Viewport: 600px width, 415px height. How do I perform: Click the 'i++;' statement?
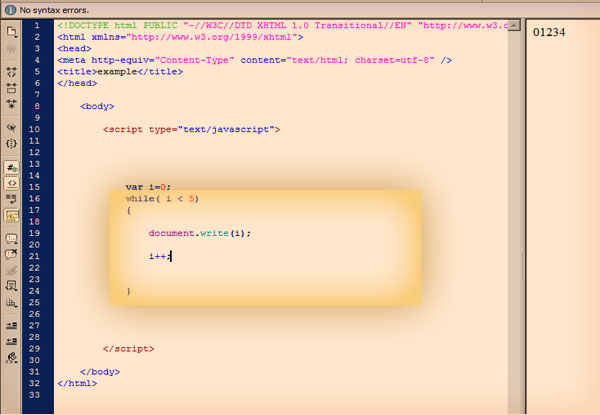click(160, 256)
